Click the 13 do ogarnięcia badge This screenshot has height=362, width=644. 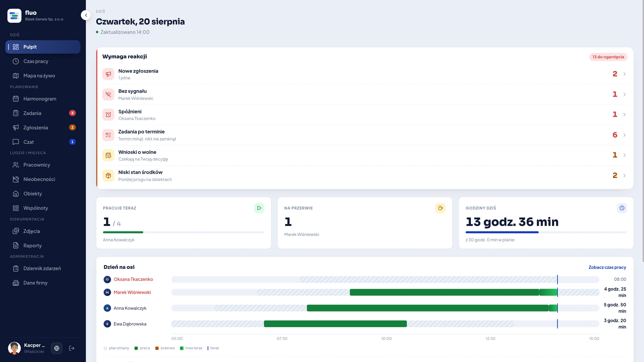tap(608, 57)
